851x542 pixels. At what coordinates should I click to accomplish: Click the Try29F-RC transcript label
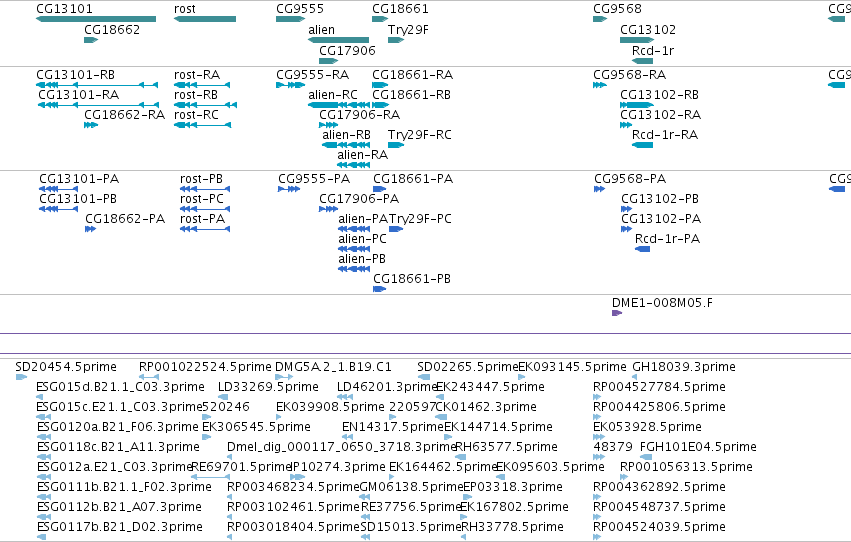point(420,135)
